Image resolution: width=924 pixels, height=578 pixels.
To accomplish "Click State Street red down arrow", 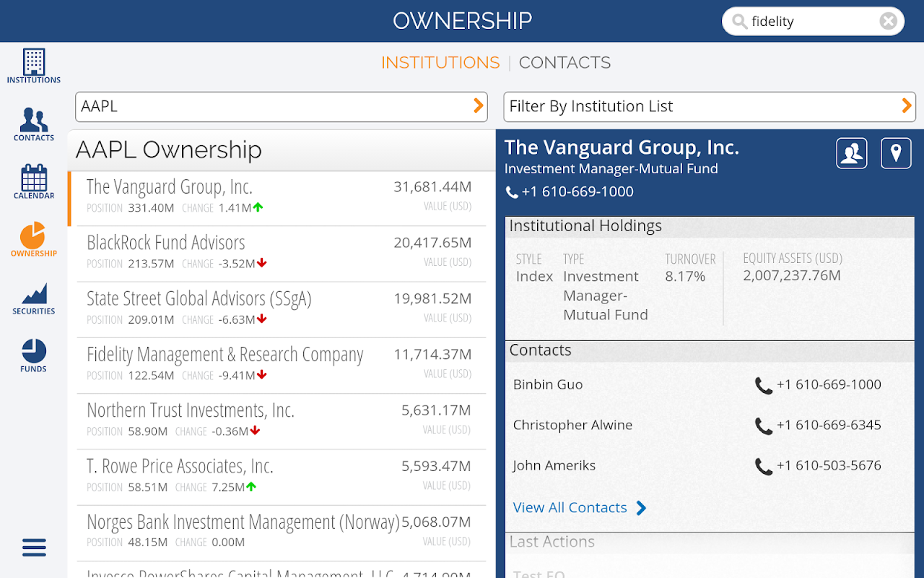I will click(262, 319).
